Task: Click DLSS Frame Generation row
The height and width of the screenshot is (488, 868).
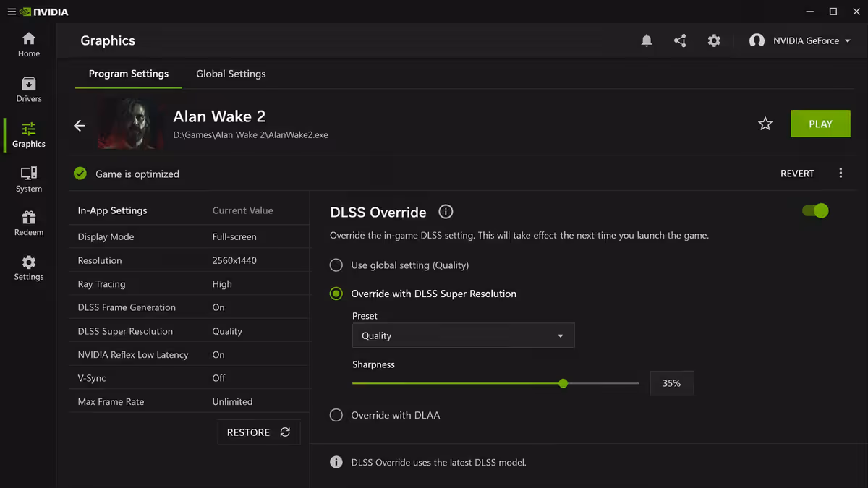Action: 190,307
